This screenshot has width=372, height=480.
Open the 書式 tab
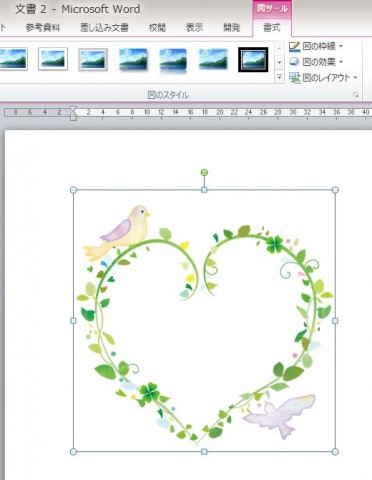pos(272,28)
